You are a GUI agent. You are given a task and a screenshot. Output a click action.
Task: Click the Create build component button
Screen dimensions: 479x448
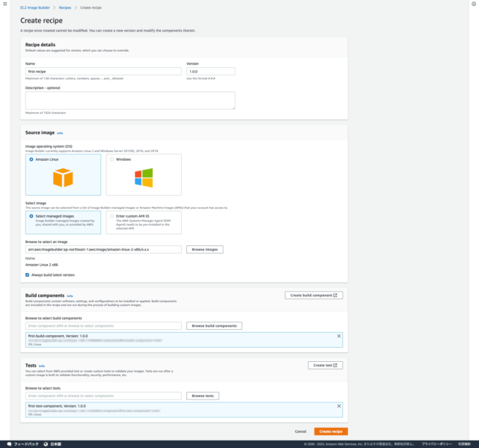(314, 295)
